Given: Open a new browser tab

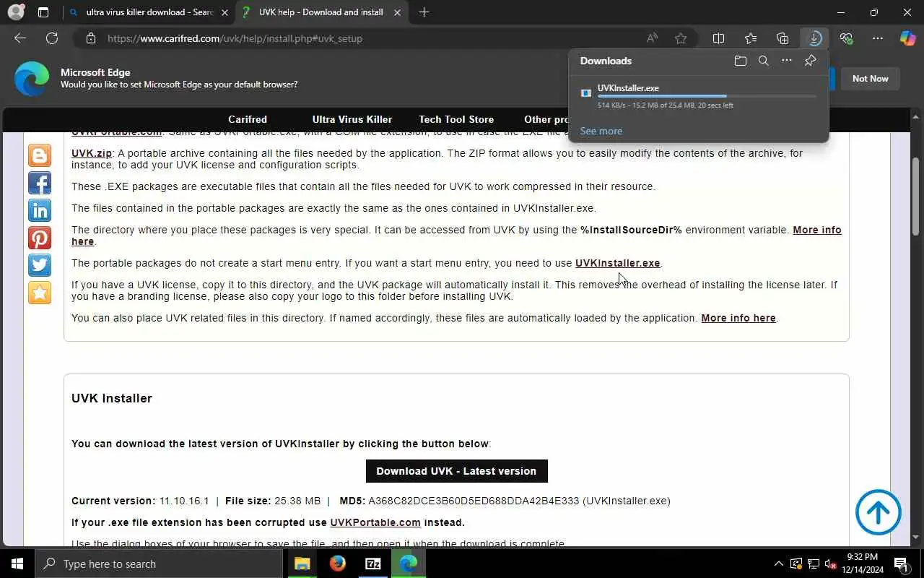Looking at the screenshot, I should pos(424,12).
